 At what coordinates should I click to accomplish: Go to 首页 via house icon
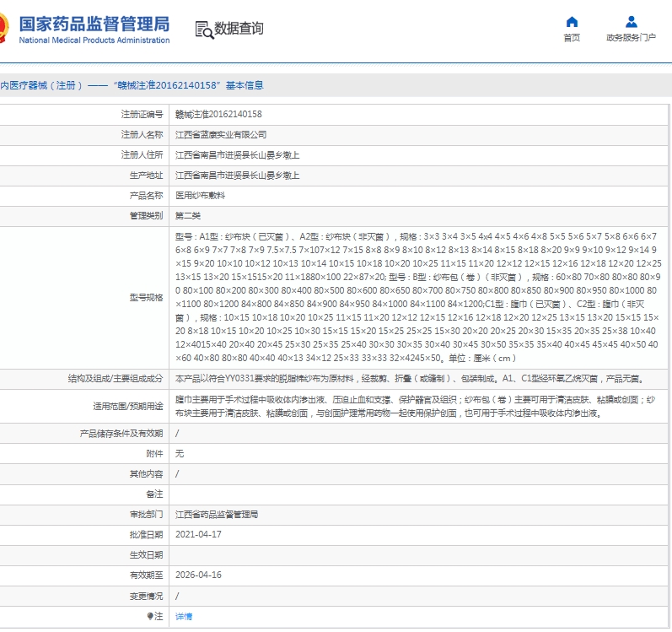572,22
